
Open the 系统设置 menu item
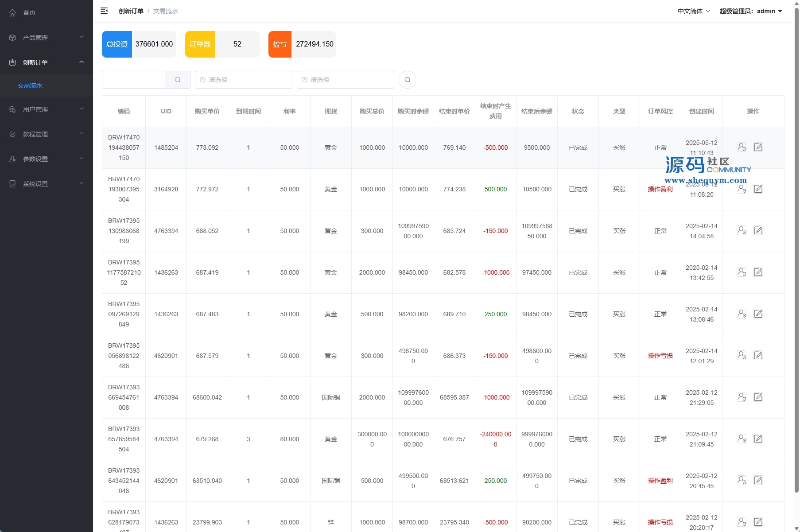coord(47,184)
